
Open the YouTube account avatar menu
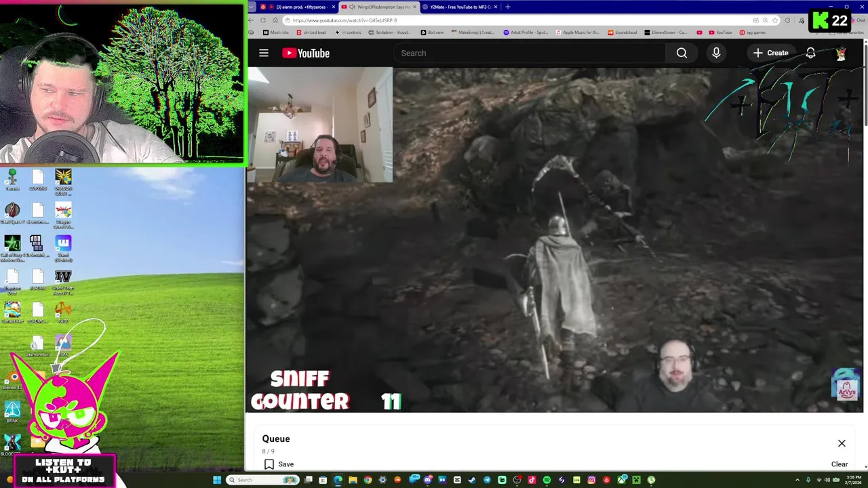point(841,54)
